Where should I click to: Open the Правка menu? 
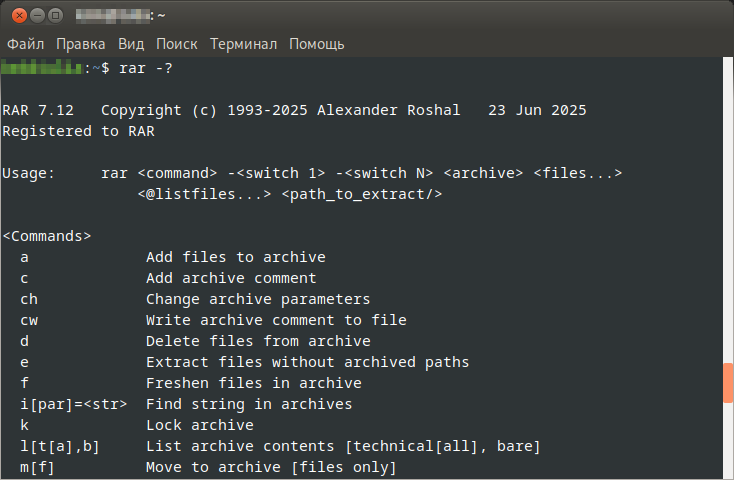coord(81,44)
